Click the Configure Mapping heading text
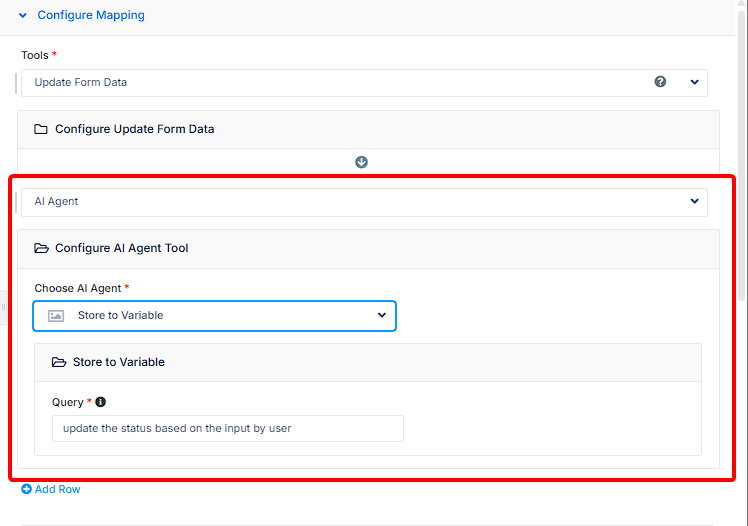This screenshot has width=748, height=526. click(91, 16)
